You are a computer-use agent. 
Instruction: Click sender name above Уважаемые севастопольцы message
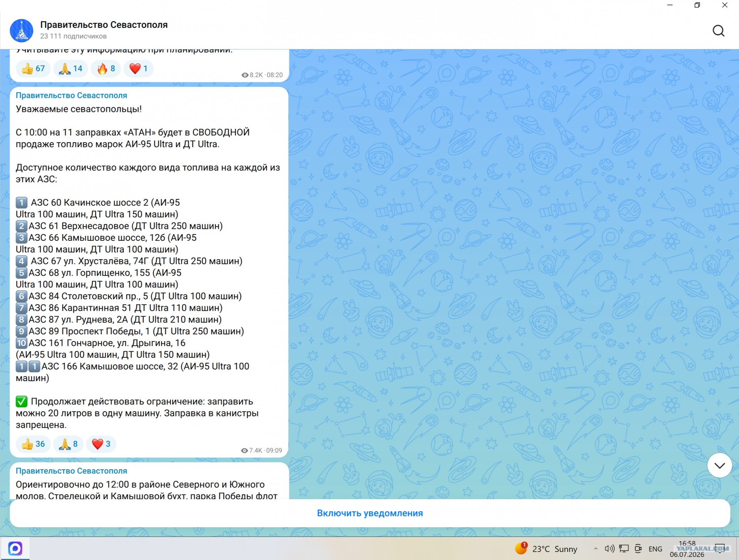coord(71,95)
